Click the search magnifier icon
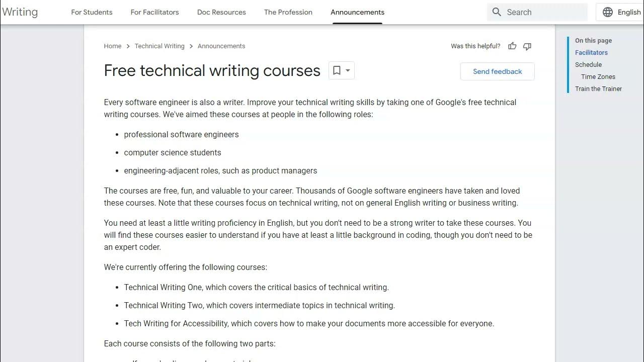The image size is (644, 362). pyautogui.click(x=497, y=12)
